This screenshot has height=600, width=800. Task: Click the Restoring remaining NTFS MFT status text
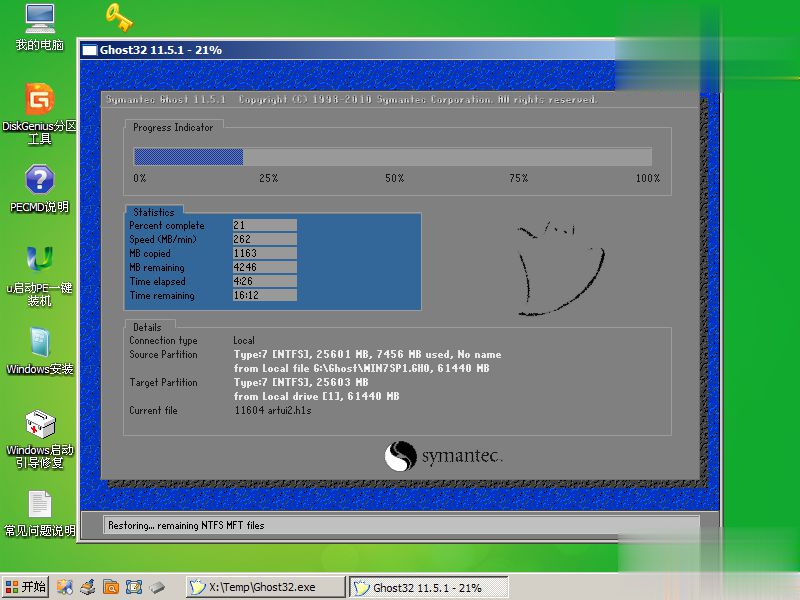(186, 525)
